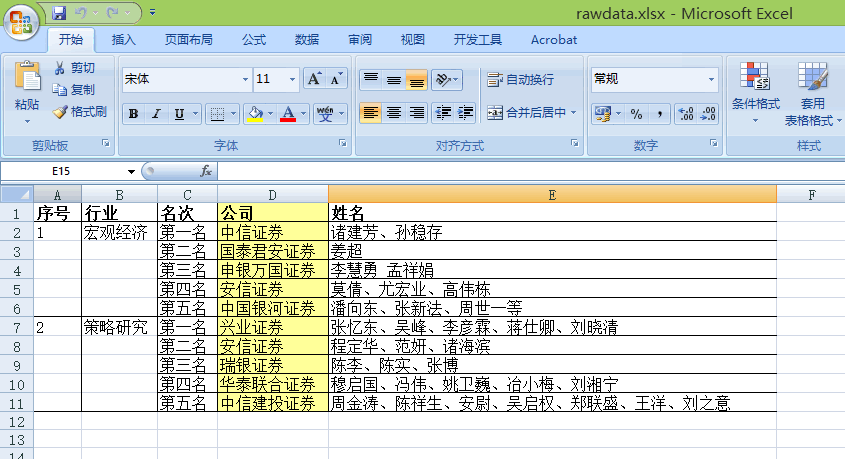
Task: Toggle italic formatting
Action: [x=156, y=114]
